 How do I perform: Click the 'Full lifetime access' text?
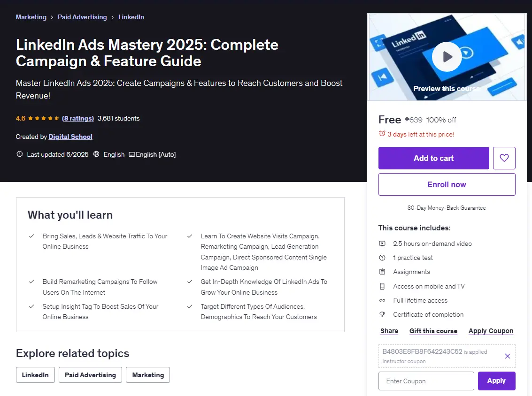420,300
